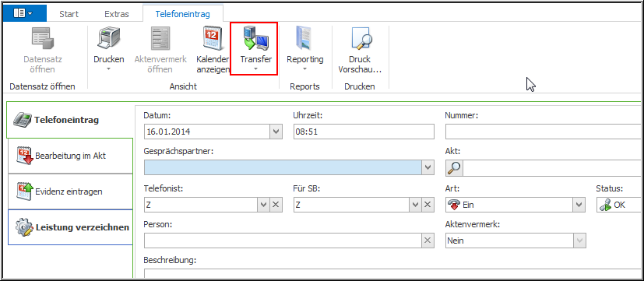The width and height of the screenshot is (644, 281).
Task: Expand the Gesprächspartner dropdown arrow
Action: [428, 167]
